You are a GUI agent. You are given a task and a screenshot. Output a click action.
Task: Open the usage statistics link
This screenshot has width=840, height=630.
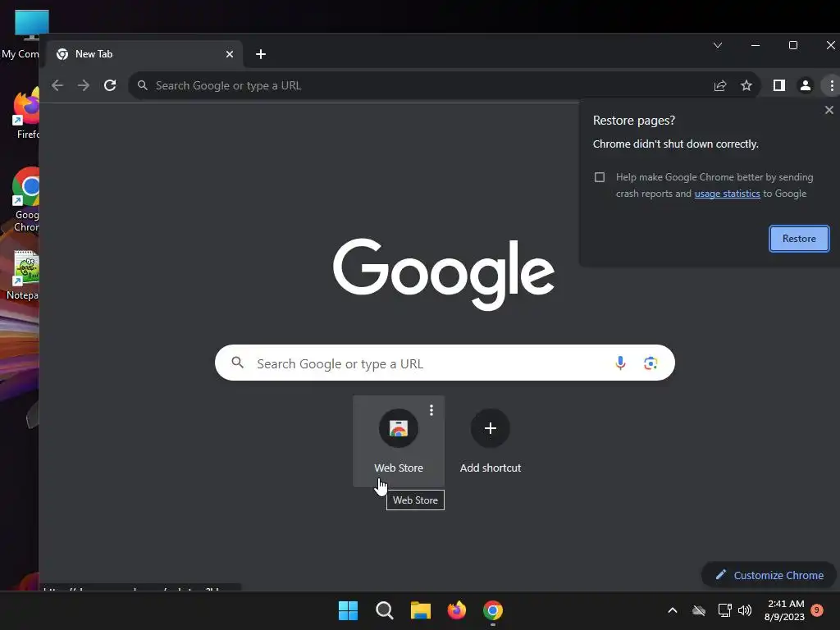pyautogui.click(x=727, y=194)
